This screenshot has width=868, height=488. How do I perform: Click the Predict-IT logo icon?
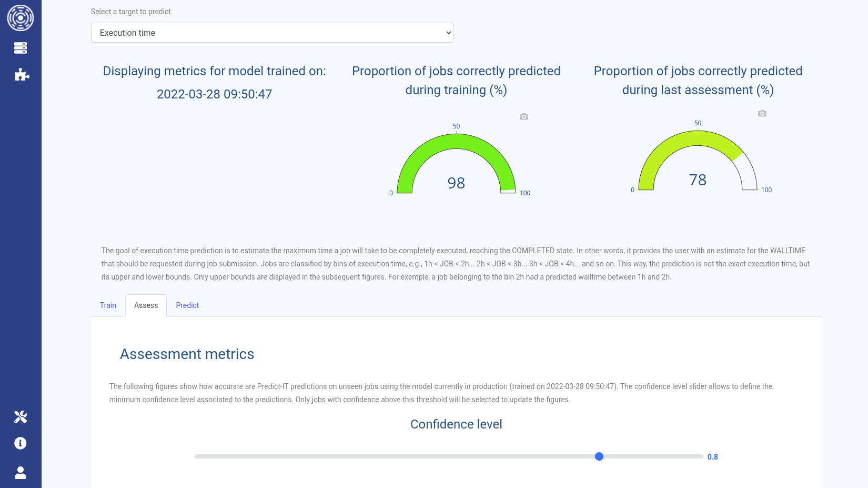pyautogui.click(x=21, y=18)
